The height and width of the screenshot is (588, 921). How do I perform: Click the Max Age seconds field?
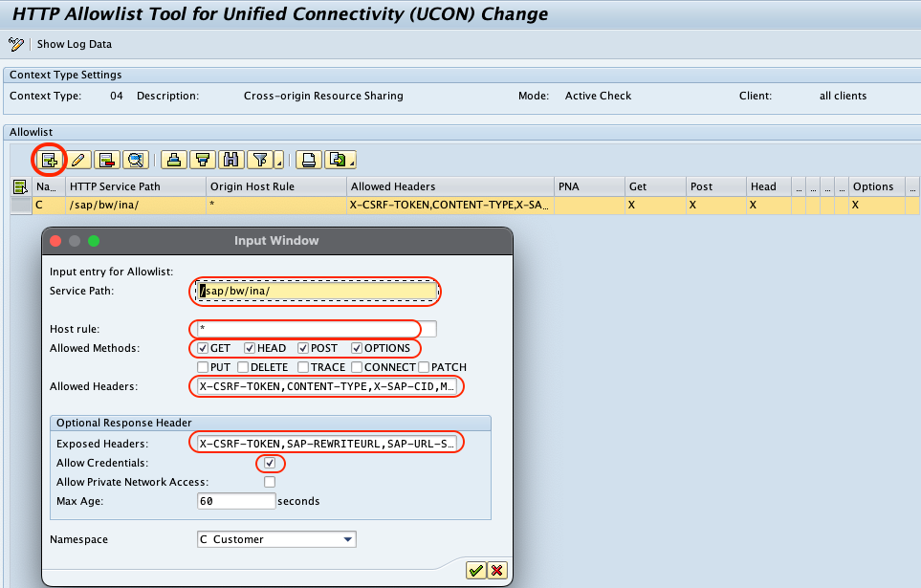tap(236, 501)
